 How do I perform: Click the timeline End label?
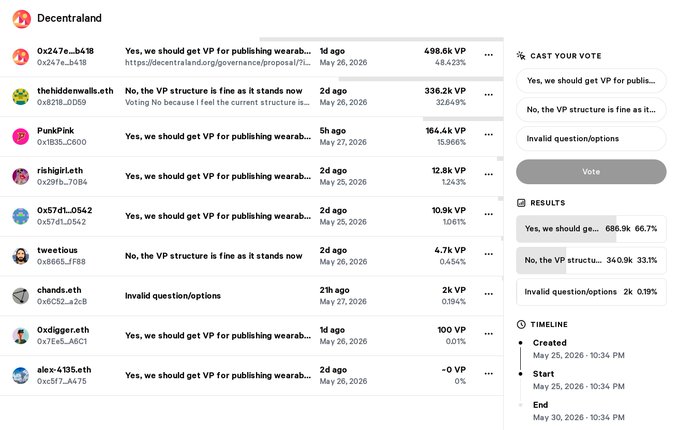(540, 405)
